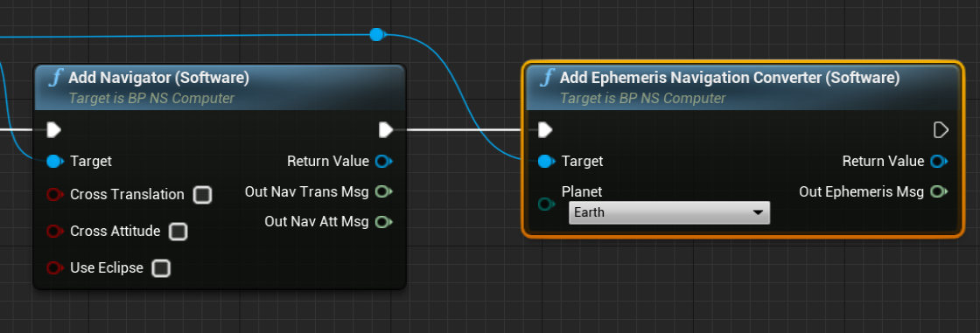This screenshot has width=980, height=333.
Task: Click Cross Attitude input pin
Action: pyautogui.click(x=54, y=231)
